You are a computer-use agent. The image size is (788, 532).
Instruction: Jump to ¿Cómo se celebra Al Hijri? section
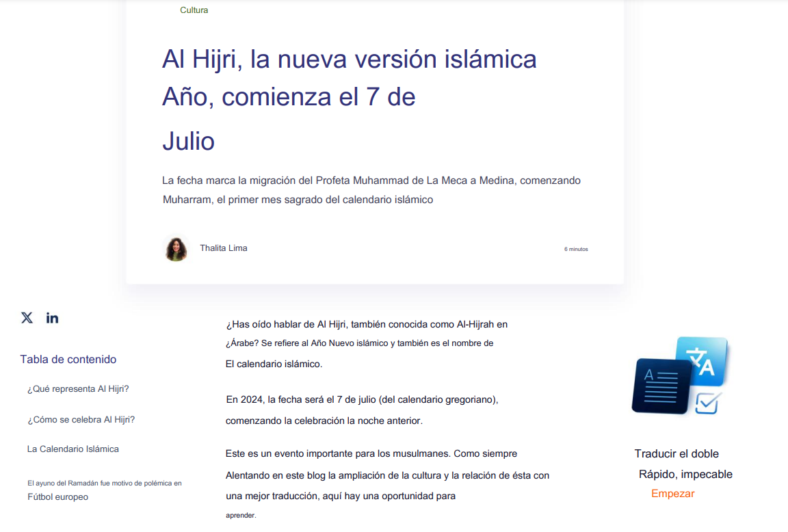[x=81, y=419]
